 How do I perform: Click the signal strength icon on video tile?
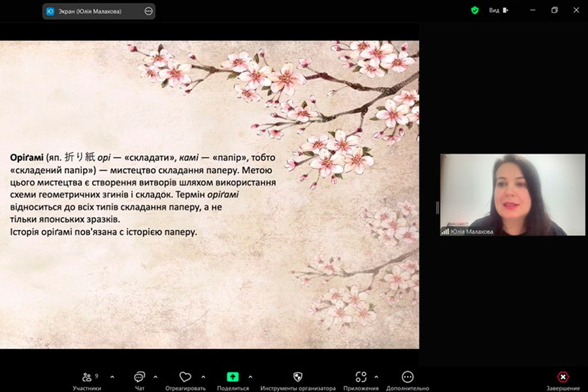coord(445,231)
